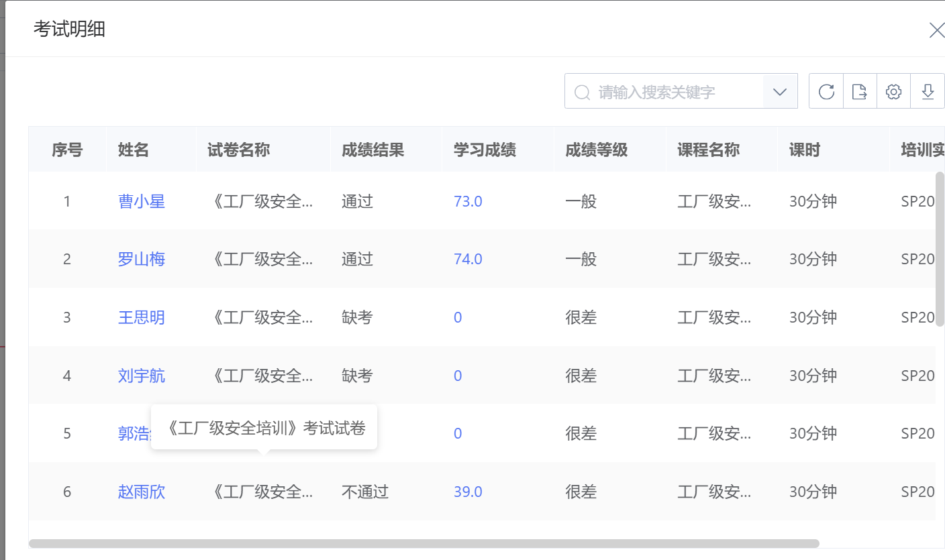The width and height of the screenshot is (945, 560).
Task: Select 赵雨欣's name link
Action: click(x=142, y=492)
